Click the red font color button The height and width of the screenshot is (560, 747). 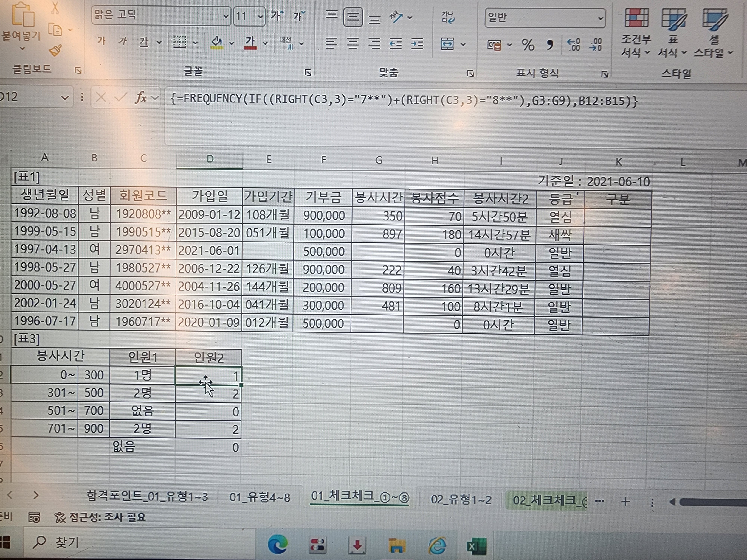click(x=250, y=43)
